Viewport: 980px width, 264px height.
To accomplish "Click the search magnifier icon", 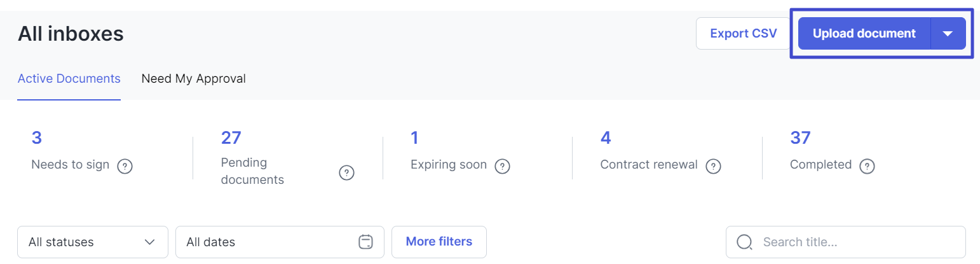I will coord(744,242).
